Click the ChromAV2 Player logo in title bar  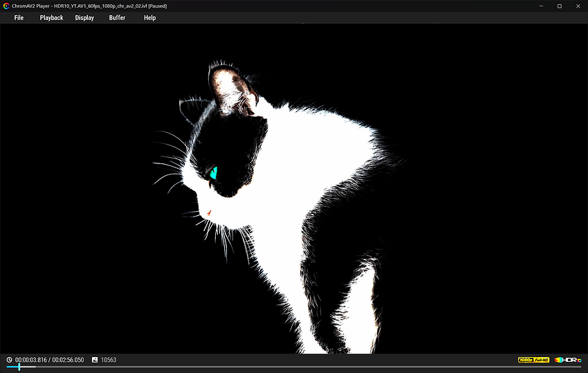click(x=6, y=6)
